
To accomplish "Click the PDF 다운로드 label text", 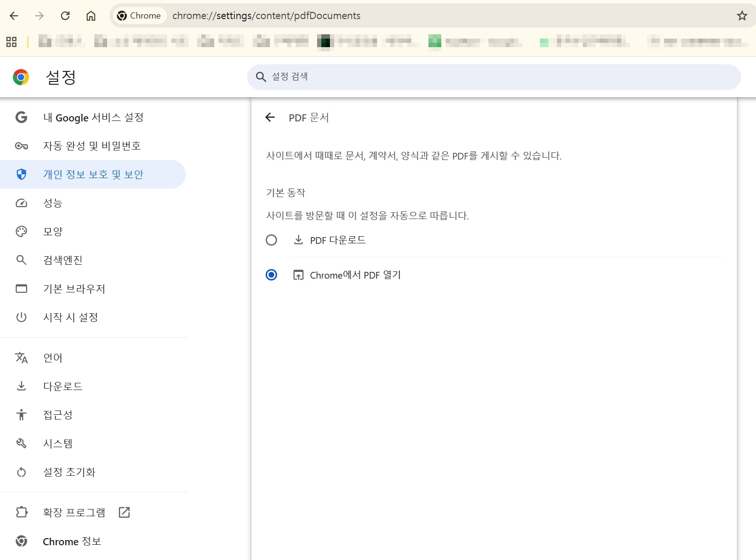I will [338, 240].
